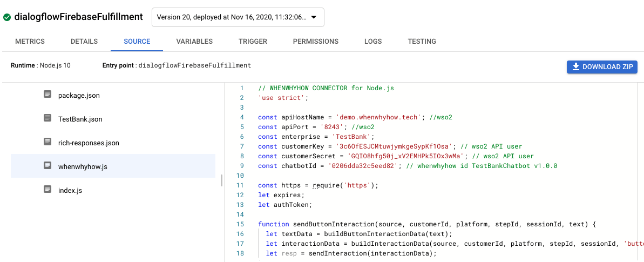644x262 pixels.
Task: Click line 7 customerKey in code editor
Action: [x=301, y=146]
